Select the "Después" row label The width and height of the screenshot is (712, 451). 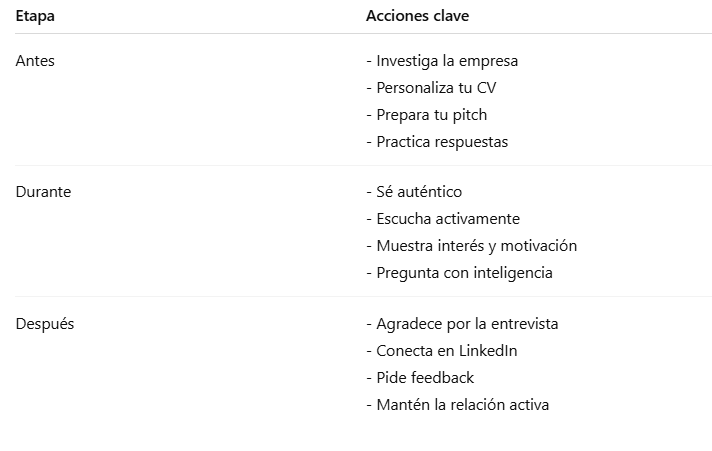pos(45,324)
